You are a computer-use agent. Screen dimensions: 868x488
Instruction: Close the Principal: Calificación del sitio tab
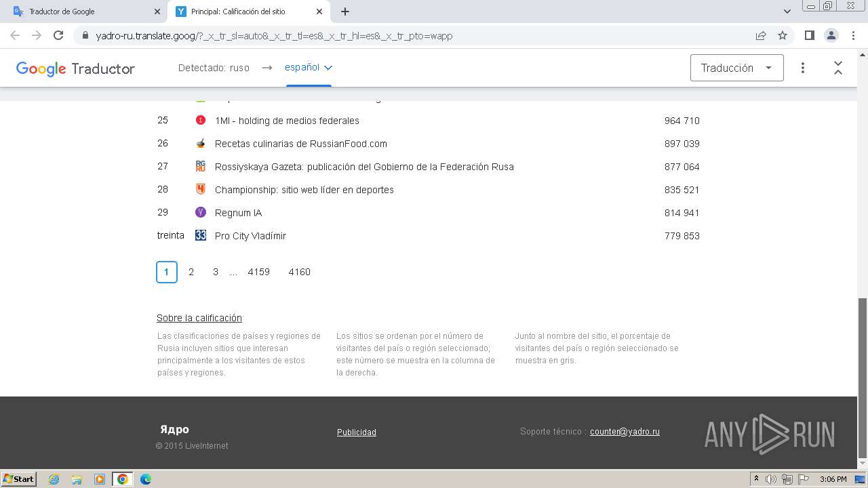tap(319, 12)
